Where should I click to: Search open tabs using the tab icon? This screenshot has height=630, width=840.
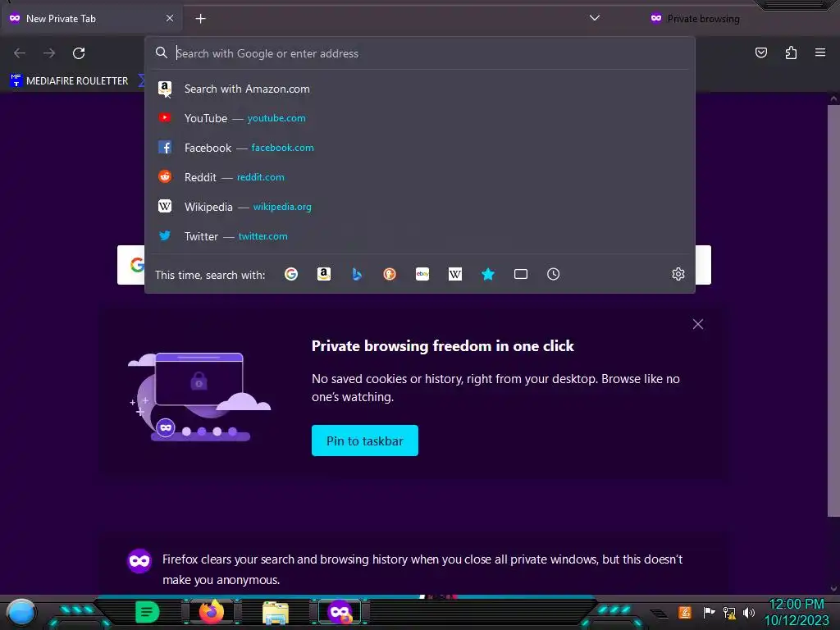[x=521, y=274]
